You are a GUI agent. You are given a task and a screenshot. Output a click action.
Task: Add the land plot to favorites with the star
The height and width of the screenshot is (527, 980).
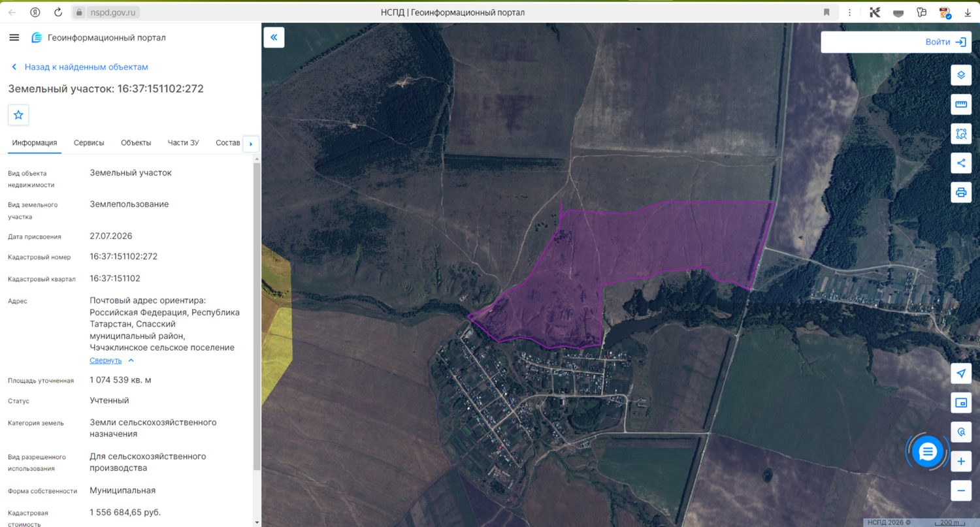(x=18, y=115)
